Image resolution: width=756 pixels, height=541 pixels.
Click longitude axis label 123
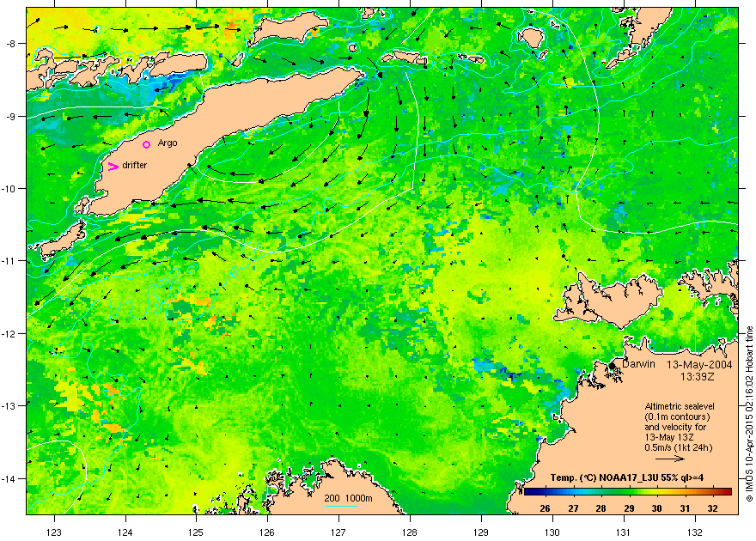pyautogui.click(x=54, y=532)
